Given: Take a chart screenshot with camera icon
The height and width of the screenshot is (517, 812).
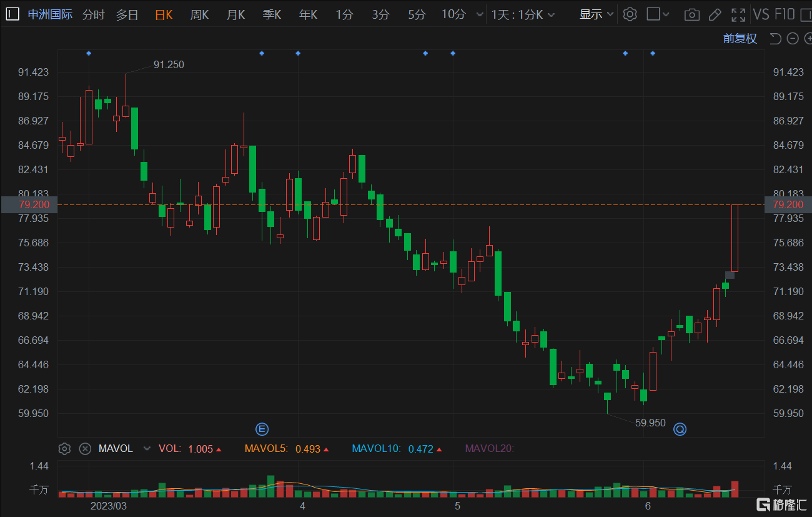Looking at the screenshot, I should (x=691, y=14).
